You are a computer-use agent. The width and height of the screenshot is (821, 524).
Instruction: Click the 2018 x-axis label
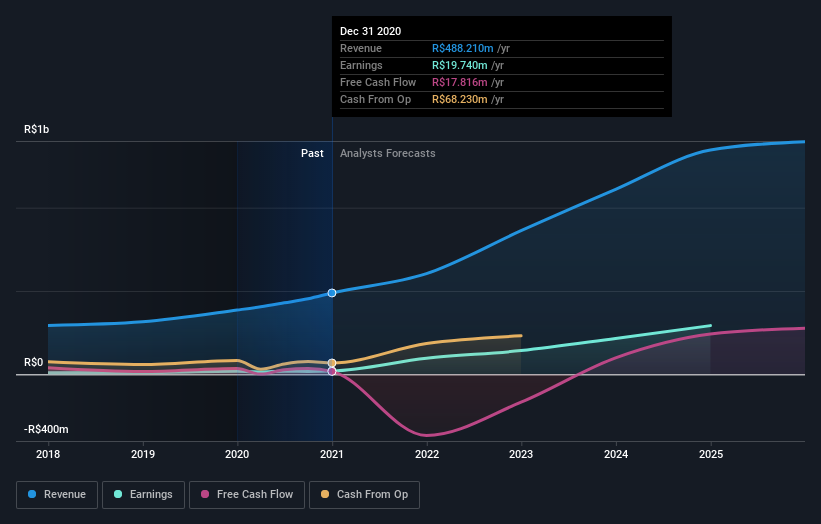click(48, 454)
